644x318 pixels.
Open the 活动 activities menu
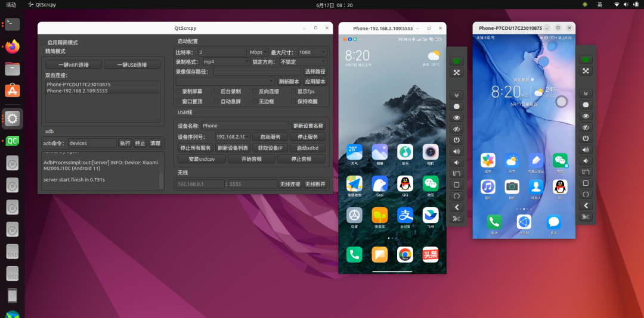pyautogui.click(x=11, y=5)
